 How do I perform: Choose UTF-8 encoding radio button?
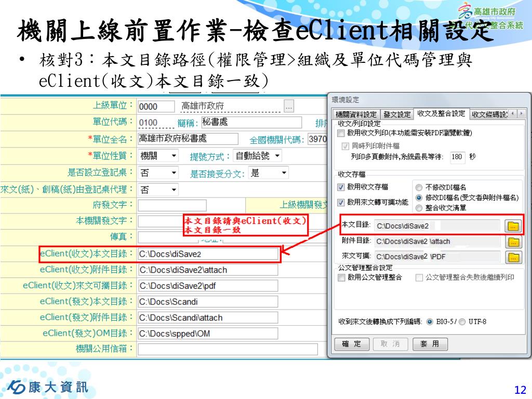tap(462, 322)
